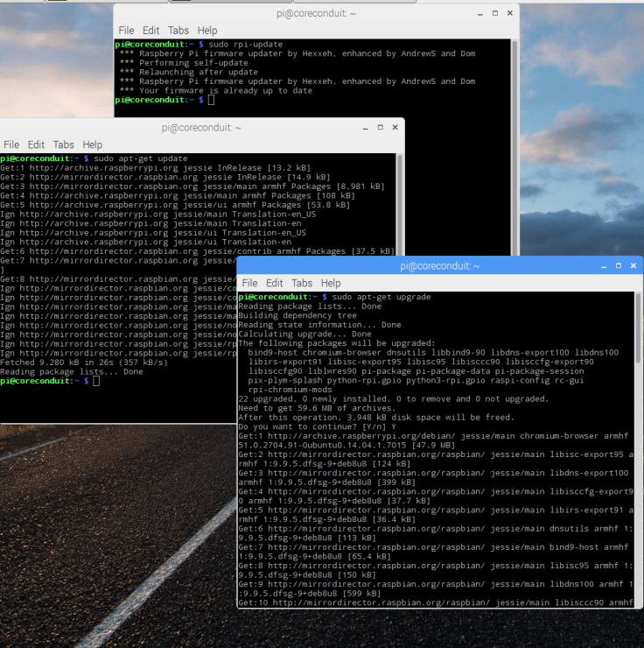Screen dimensions: 644x648
Task: Open Tabs menu in apt-get update terminal
Action: 63,144
